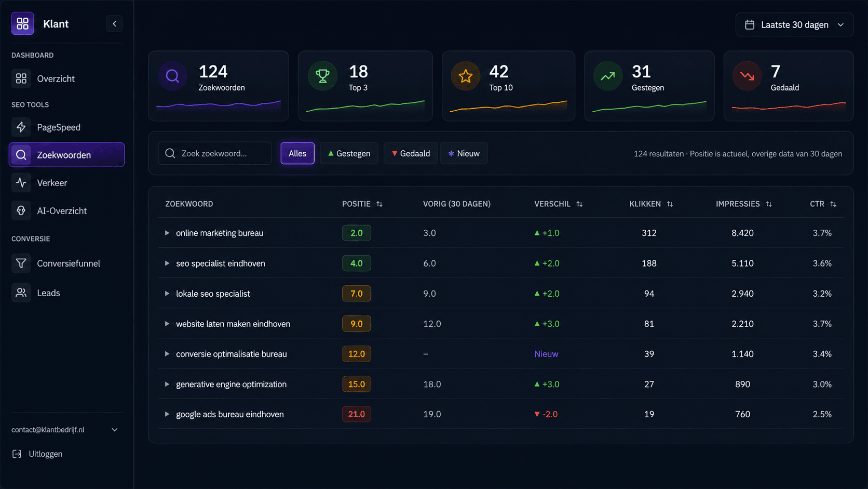The height and width of the screenshot is (489, 868).
Task: Open the Laatste 30 dagen date dropdown
Action: point(794,24)
